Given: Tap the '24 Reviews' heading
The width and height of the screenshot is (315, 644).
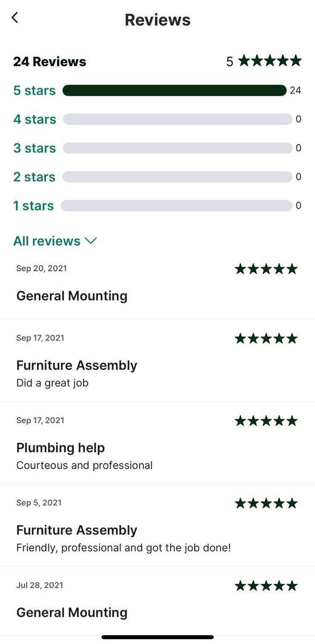Looking at the screenshot, I should 50,62.
